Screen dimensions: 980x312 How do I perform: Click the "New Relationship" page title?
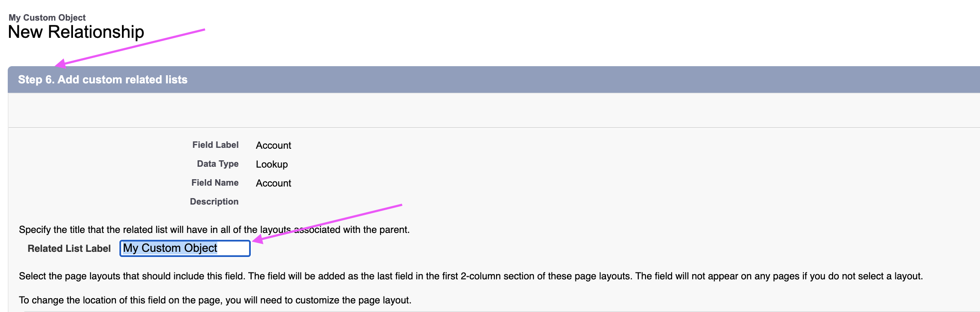[76, 32]
